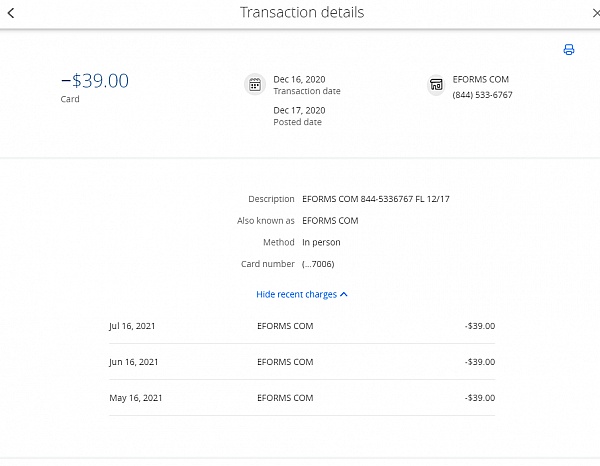Image resolution: width=600 pixels, height=466 pixels.
Task: Click the card number ending 7006
Action: pos(318,264)
